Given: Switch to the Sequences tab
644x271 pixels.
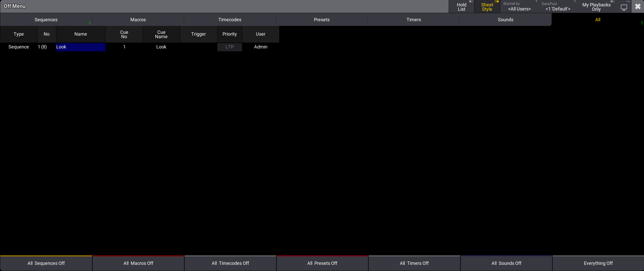Looking at the screenshot, I should pyautogui.click(x=46, y=20).
